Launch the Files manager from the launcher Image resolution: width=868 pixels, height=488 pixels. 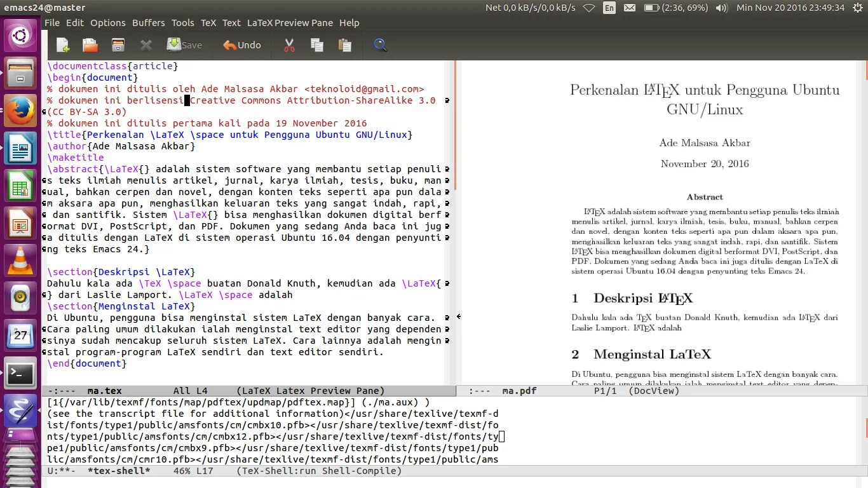tap(20, 72)
